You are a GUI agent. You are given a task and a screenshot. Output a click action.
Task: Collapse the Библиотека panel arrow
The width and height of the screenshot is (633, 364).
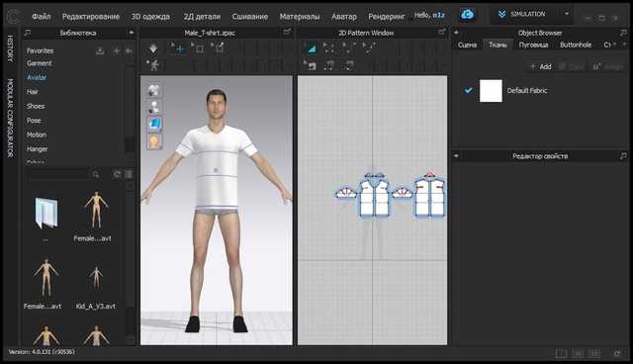tap(131, 33)
